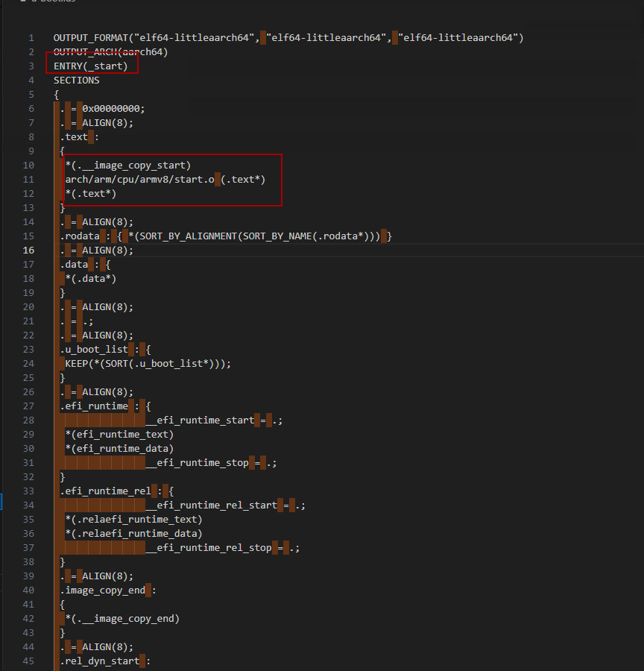Click the 0x00000000 value on line 6
This screenshot has width=644, height=671.
[x=111, y=109]
